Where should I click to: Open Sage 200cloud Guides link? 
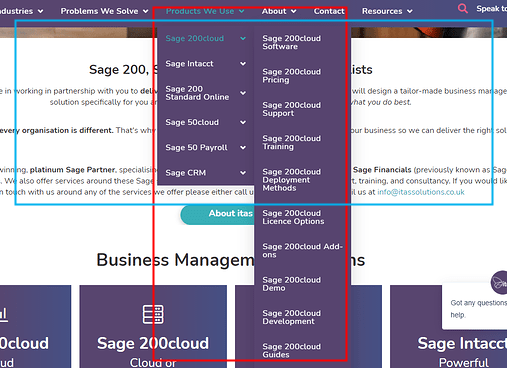(x=291, y=350)
